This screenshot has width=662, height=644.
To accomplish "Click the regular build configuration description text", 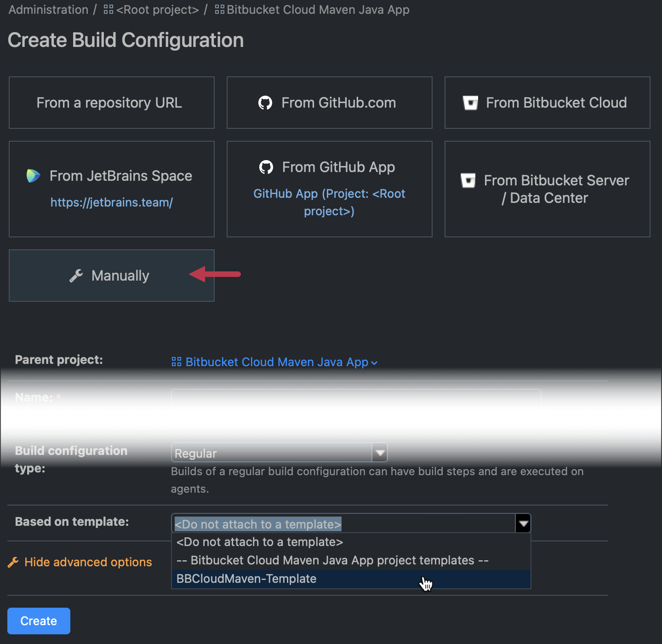I will pos(377,480).
